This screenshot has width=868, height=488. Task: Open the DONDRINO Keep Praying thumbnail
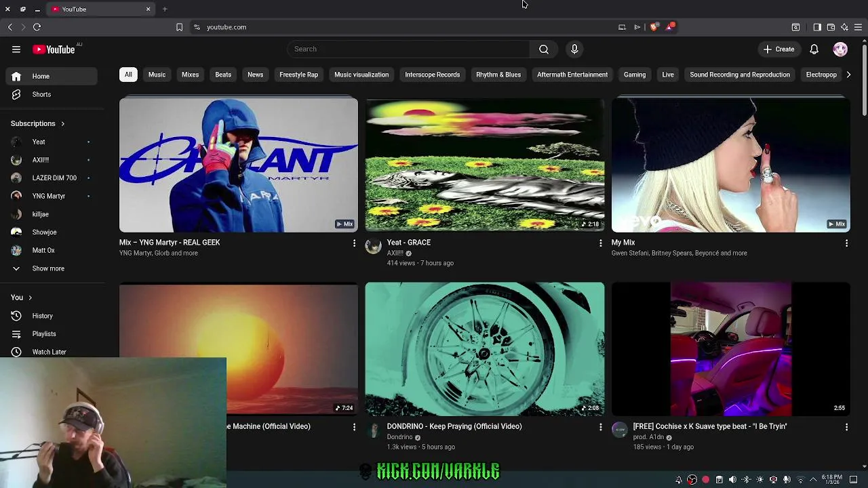pos(485,349)
